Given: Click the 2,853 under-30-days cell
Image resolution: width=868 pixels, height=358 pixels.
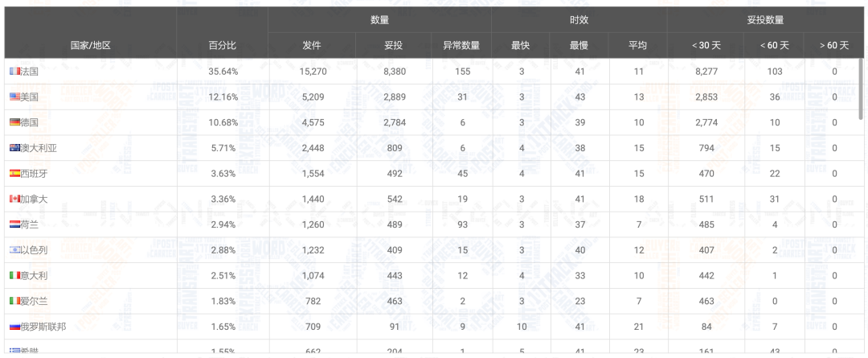Looking at the screenshot, I should point(706,97).
